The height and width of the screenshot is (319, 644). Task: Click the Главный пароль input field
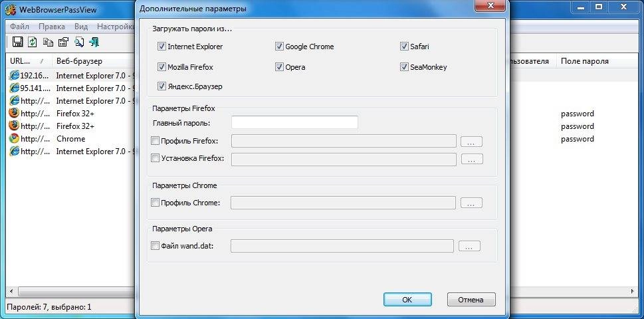click(x=294, y=122)
